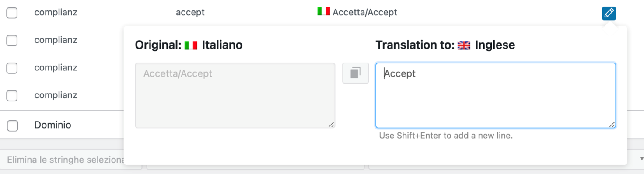Click the greyed original Accetta/Accept text box
Image resolution: width=644 pixels, height=174 pixels.
(235, 95)
